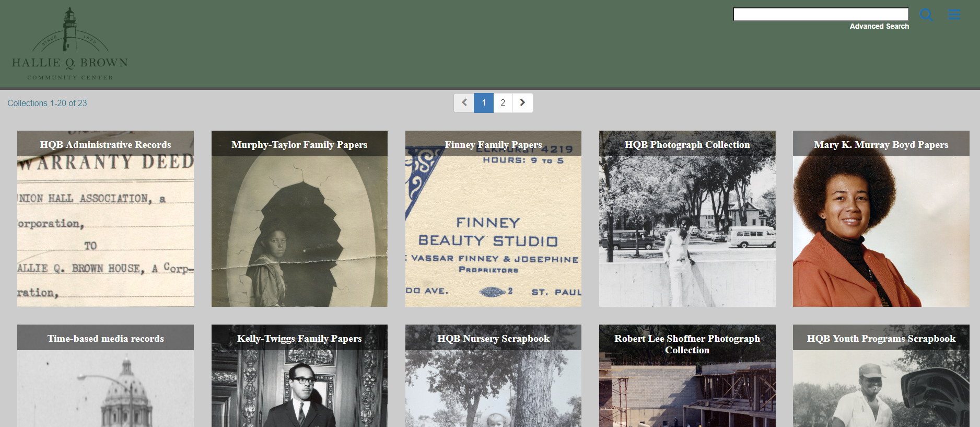Select page 1 in pagination
980x427 pixels.
484,103
